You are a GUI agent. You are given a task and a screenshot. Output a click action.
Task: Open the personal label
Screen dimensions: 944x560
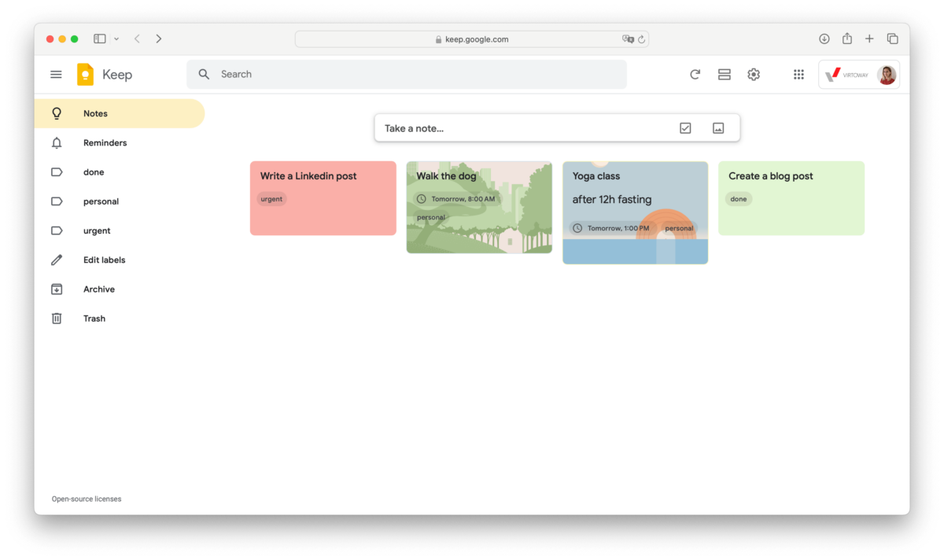point(101,201)
